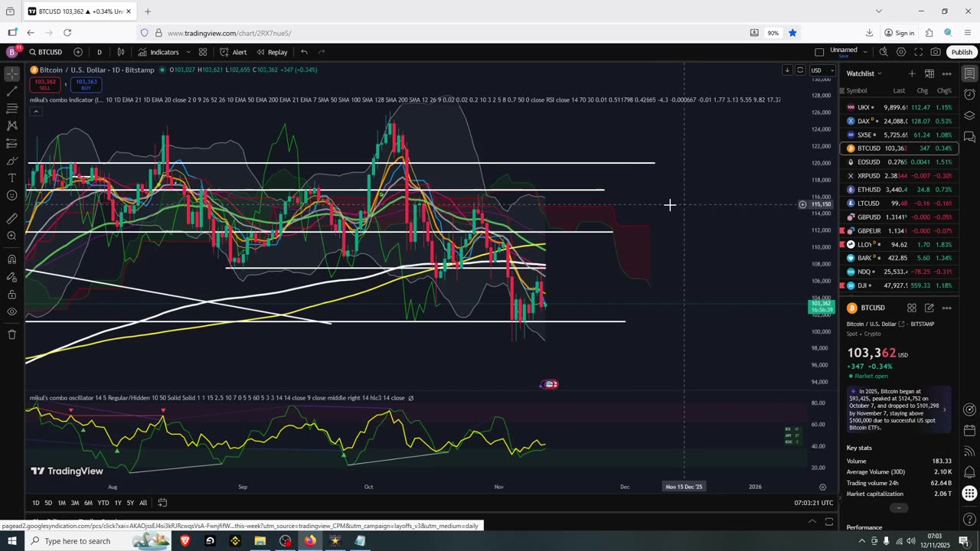Select the trend line drawing tool
This screenshot has height=551, width=980.
pos(11,91)
